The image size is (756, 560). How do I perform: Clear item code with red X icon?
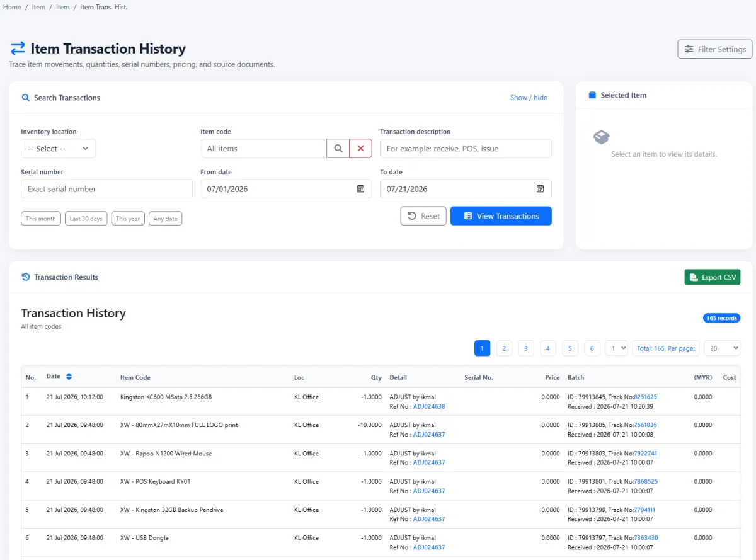(361, 149)
